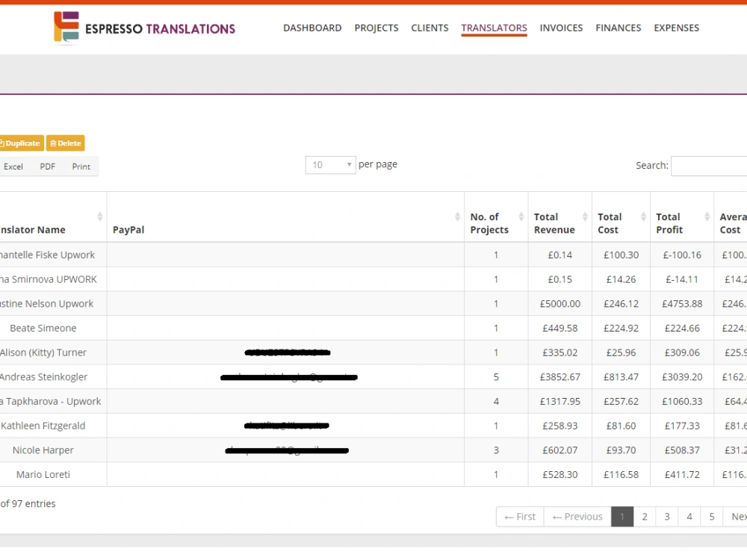The image size is (747, 560).
Task: Open the Invoices section
Action: point(561,28)
